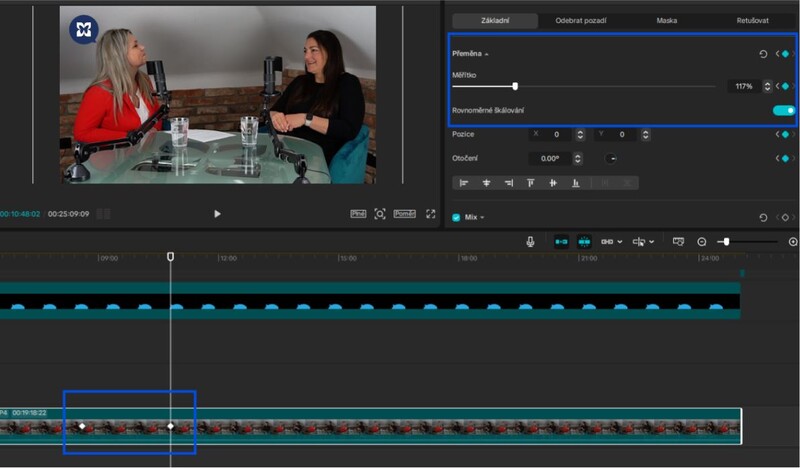Viewport: 800px width, 468px height.
Task: Click the Otočení 0.00° value field
Action: (551, 159)
